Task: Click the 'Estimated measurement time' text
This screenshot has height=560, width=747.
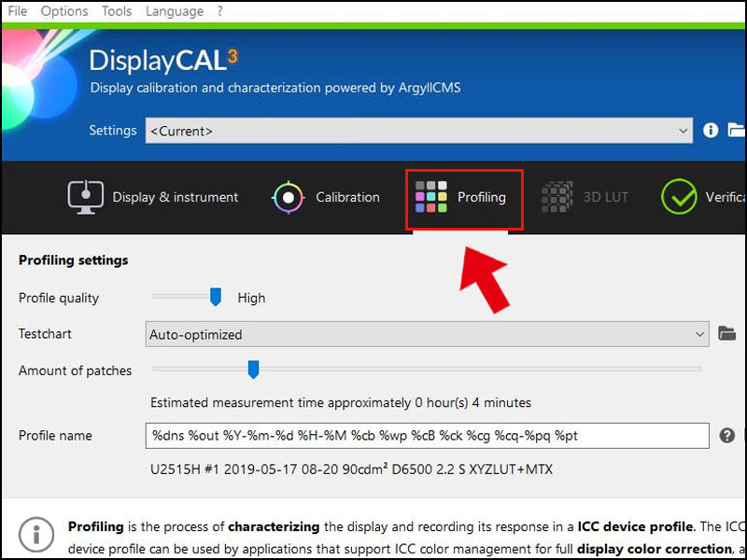Action: tap(341, 403)
